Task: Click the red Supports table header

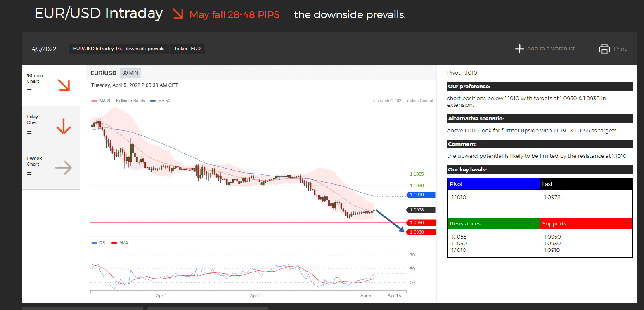Action: (x=586, y=223)
